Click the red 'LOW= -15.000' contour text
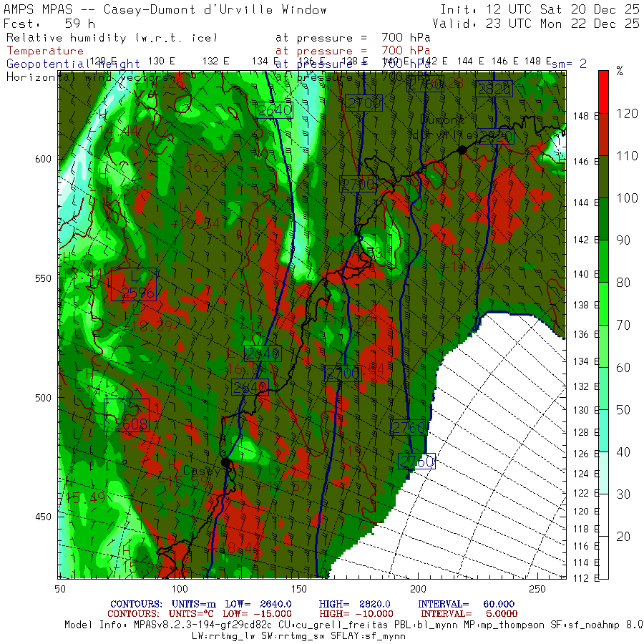Viewport: 644px width, 644px height. point(257,614)
